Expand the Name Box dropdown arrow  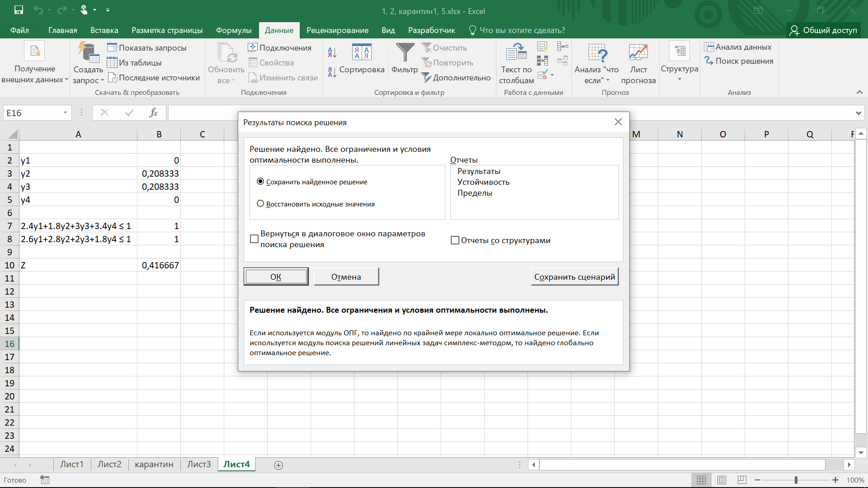[65, 113]
